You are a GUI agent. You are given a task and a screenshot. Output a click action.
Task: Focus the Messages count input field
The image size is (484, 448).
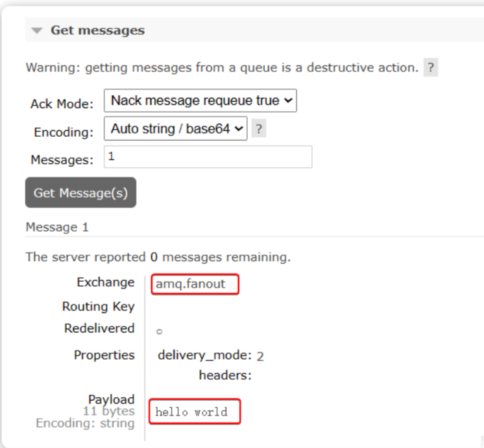point(208,157)
